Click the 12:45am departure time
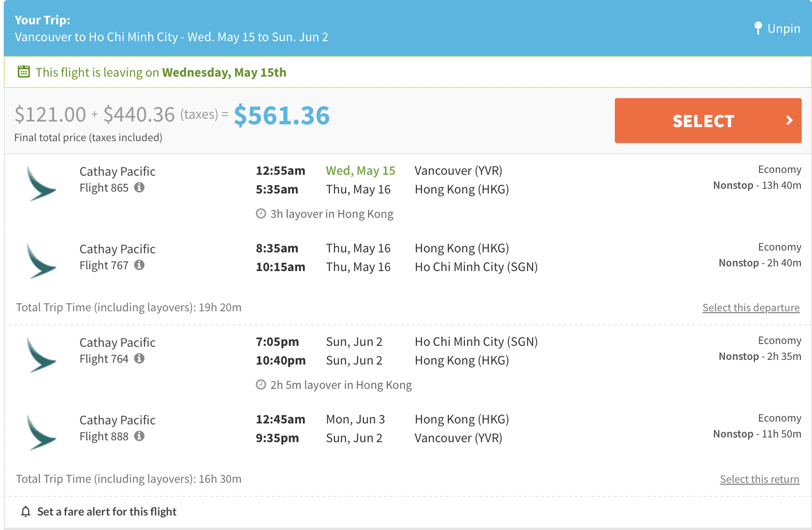Viewport: 812px width, 530px height. point(280,419)
